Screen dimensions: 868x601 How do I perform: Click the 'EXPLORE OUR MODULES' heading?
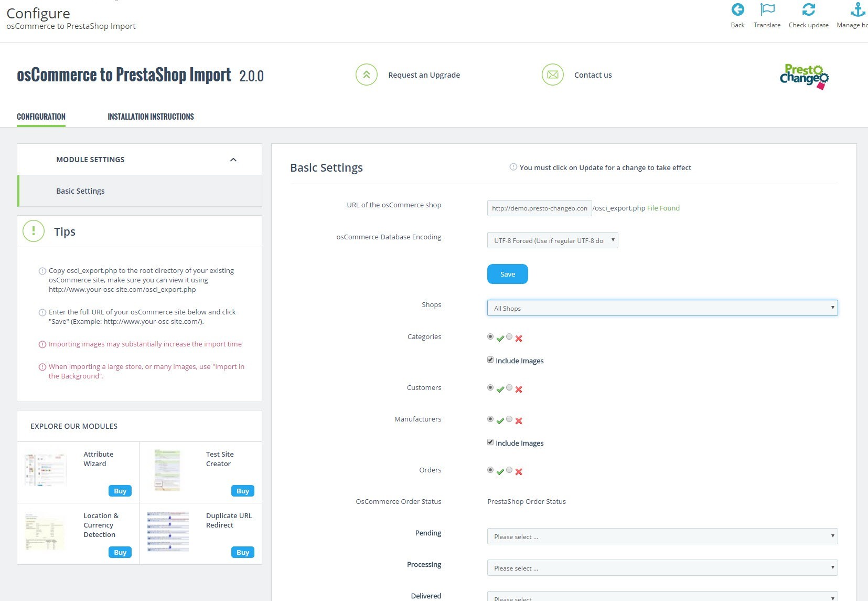point(74,426)
